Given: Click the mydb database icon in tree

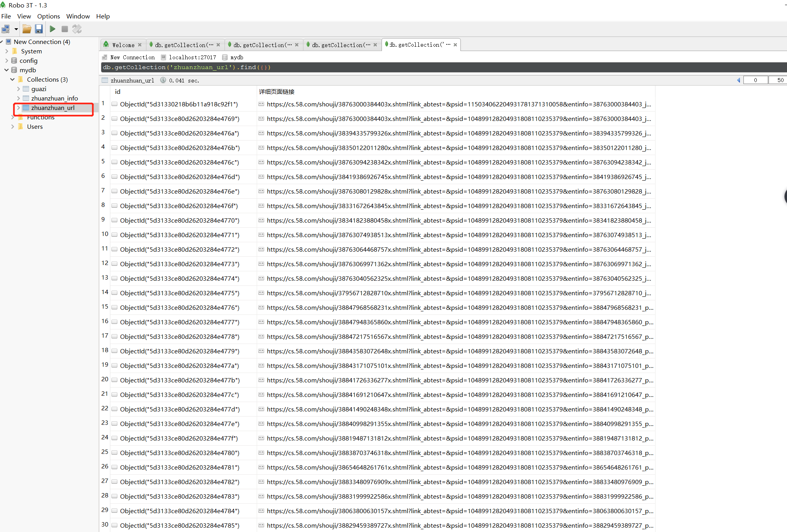Looking at the screenshot, I should tap(14, 70).
